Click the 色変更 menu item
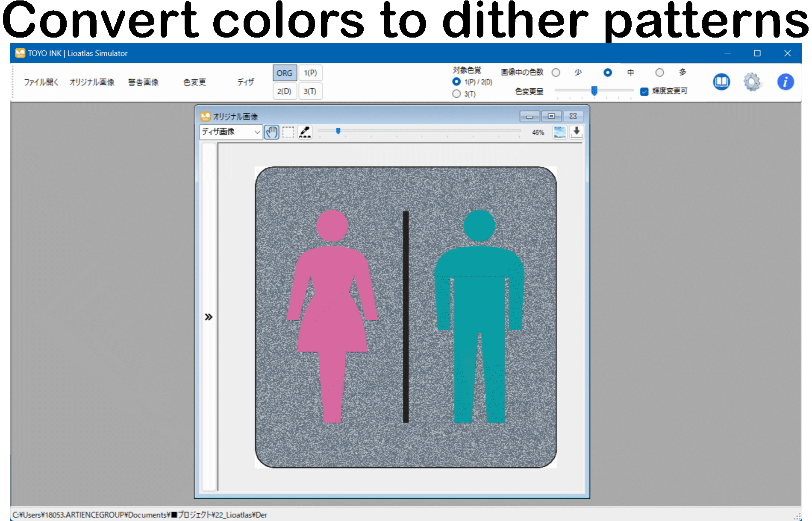The height and width of the screenshot is (521, 812). (194, 82)
